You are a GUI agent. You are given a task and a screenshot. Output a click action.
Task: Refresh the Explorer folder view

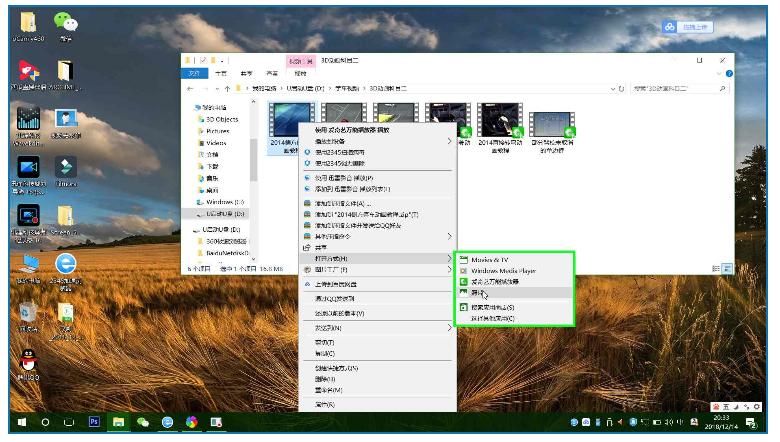click(621, 88)
